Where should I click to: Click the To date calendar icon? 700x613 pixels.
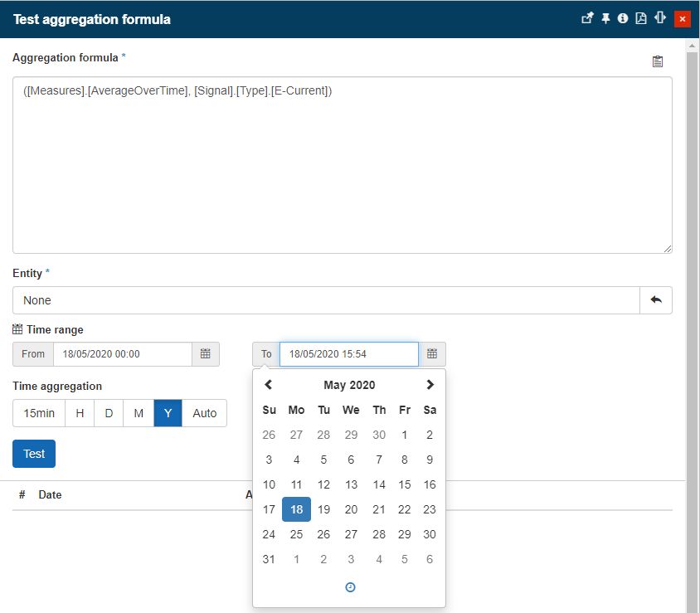pos(432,354)
